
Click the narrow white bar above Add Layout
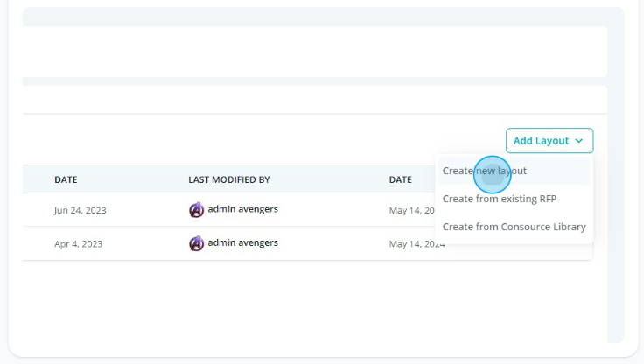315,99
